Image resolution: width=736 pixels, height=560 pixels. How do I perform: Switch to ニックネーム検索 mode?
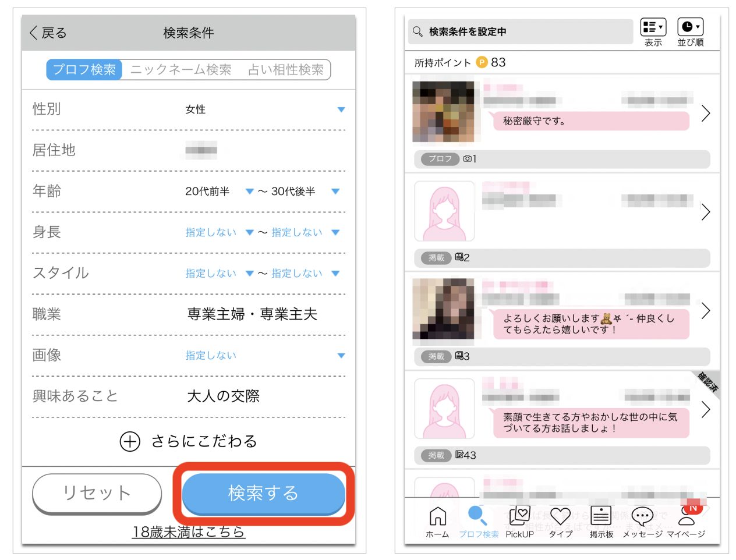pyautogui.click(x=181, y=70)
